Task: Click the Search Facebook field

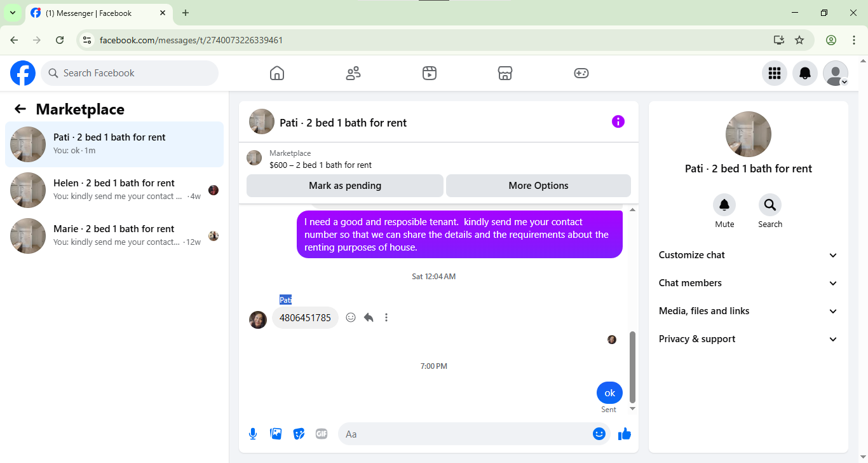Action: pyautogui.click(x=130, y=73)
